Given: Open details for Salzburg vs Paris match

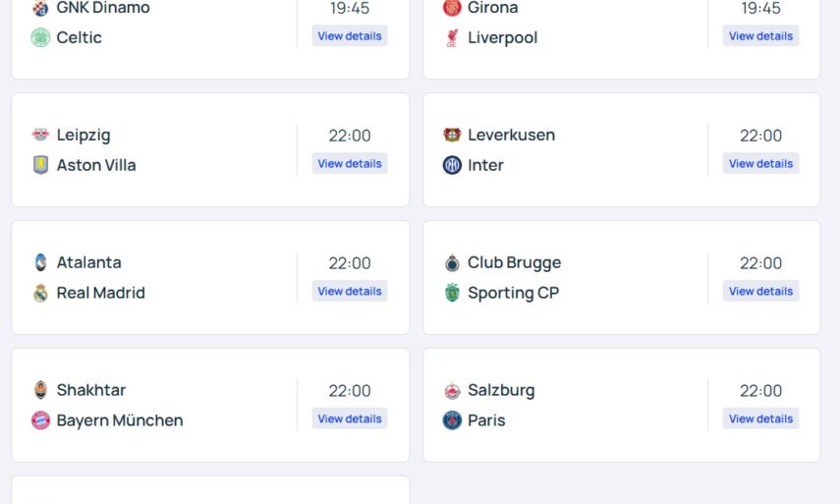Looking at the screenshot, I should [x=760, y=420].
